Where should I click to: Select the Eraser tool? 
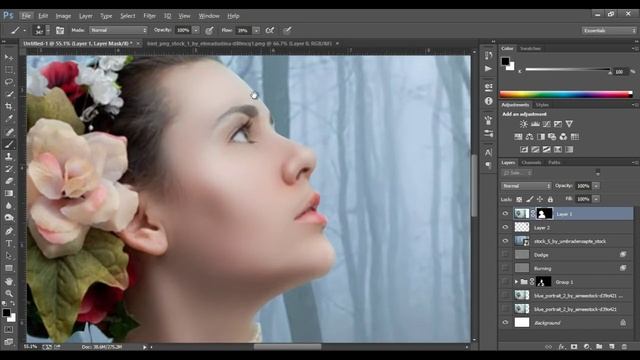(x=9, y=181)
